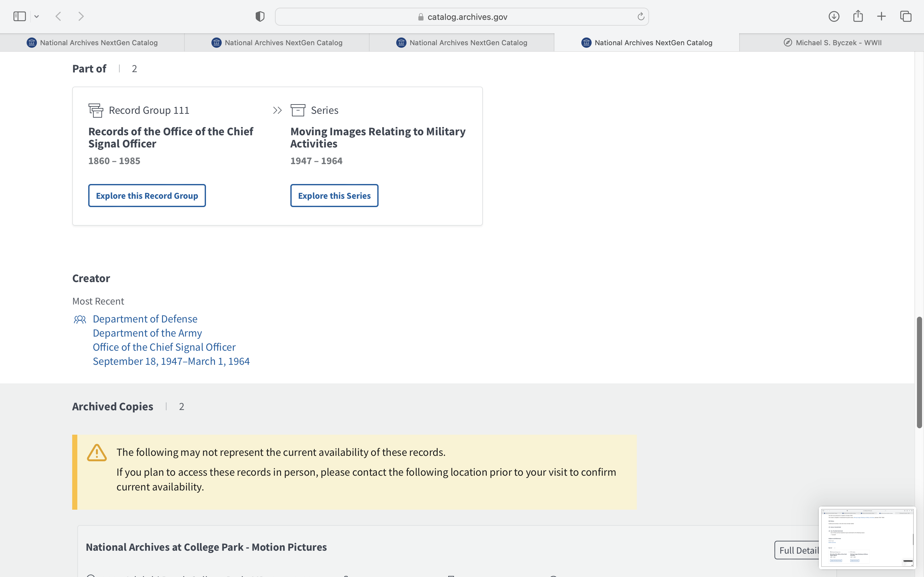This screenshot has width=924, height=577.
Task: Click Explore this Series button
Action: (334, 196)
